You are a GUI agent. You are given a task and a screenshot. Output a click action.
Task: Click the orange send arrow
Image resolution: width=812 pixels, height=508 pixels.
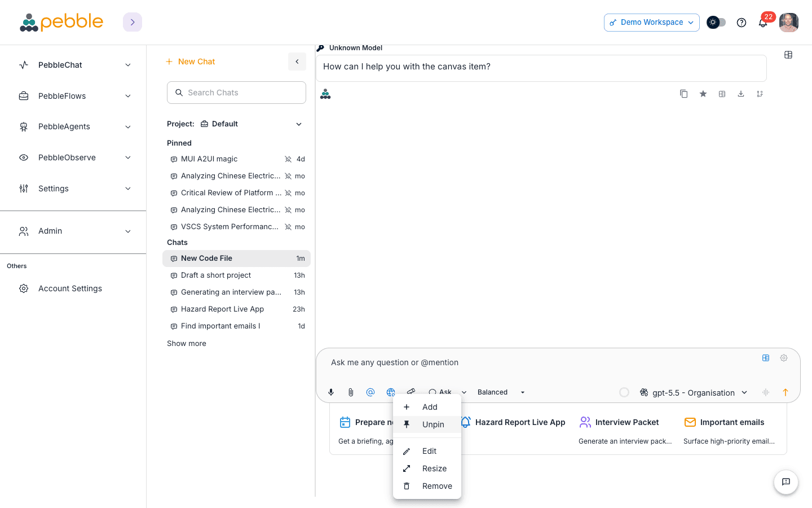coord(785,392)
